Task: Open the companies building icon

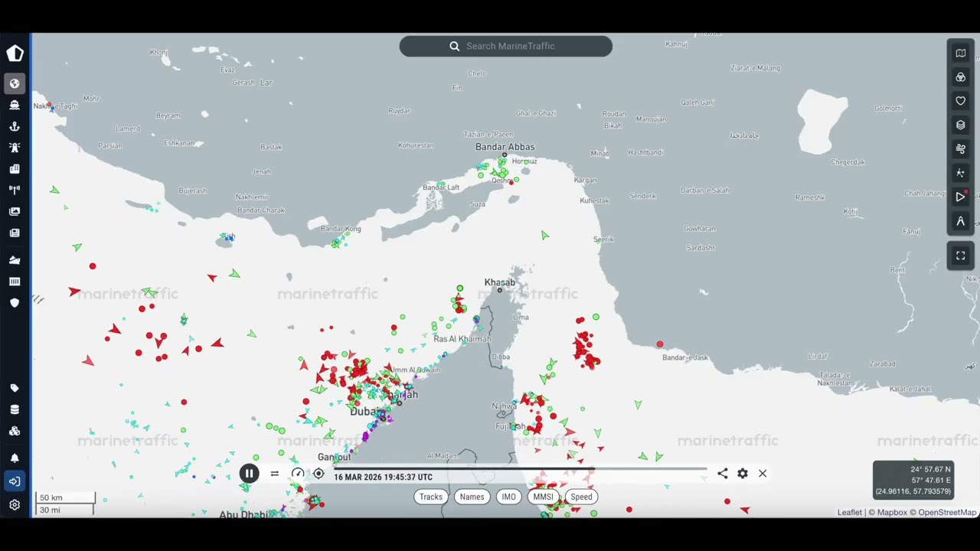Action: click(15, 169)
